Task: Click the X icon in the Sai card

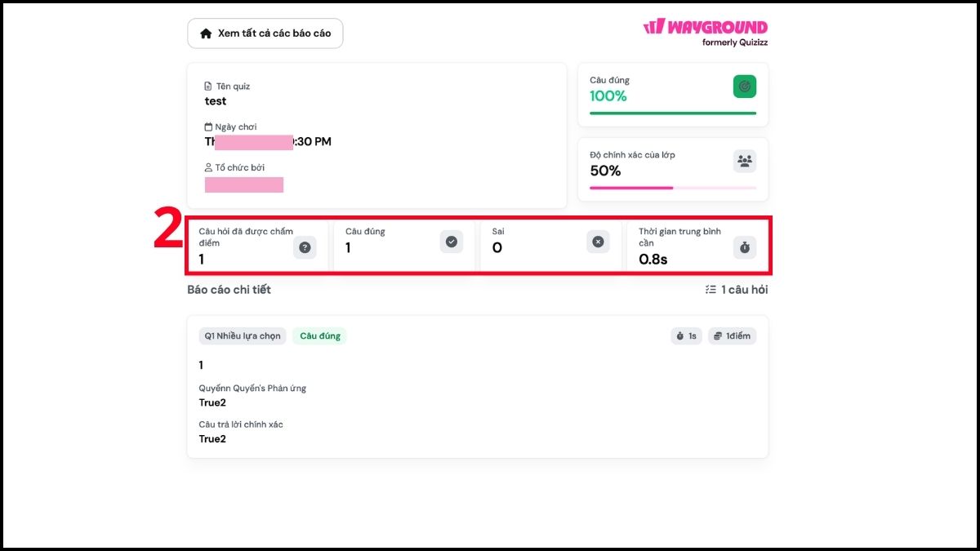Action: [598, 242]
